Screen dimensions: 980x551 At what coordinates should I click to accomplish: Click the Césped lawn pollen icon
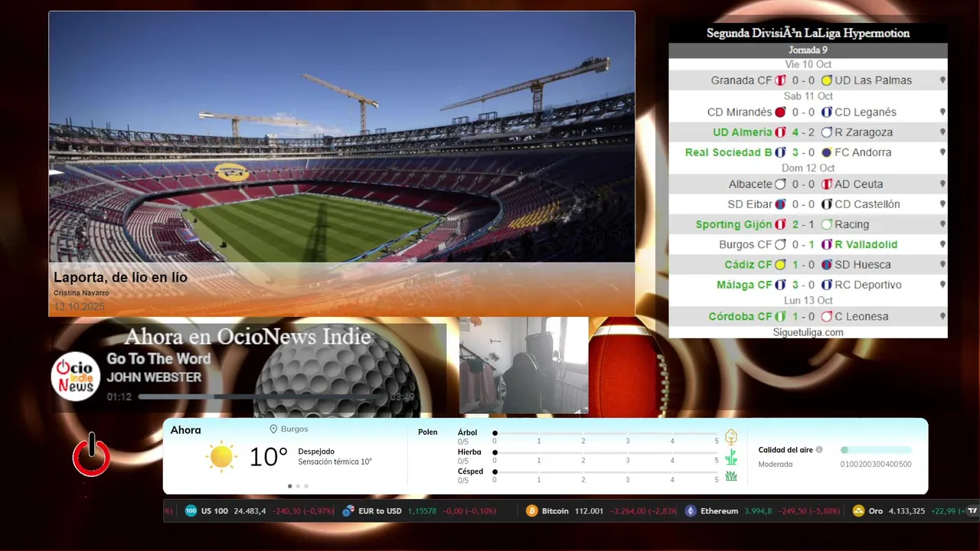click(x=731, y=476)
